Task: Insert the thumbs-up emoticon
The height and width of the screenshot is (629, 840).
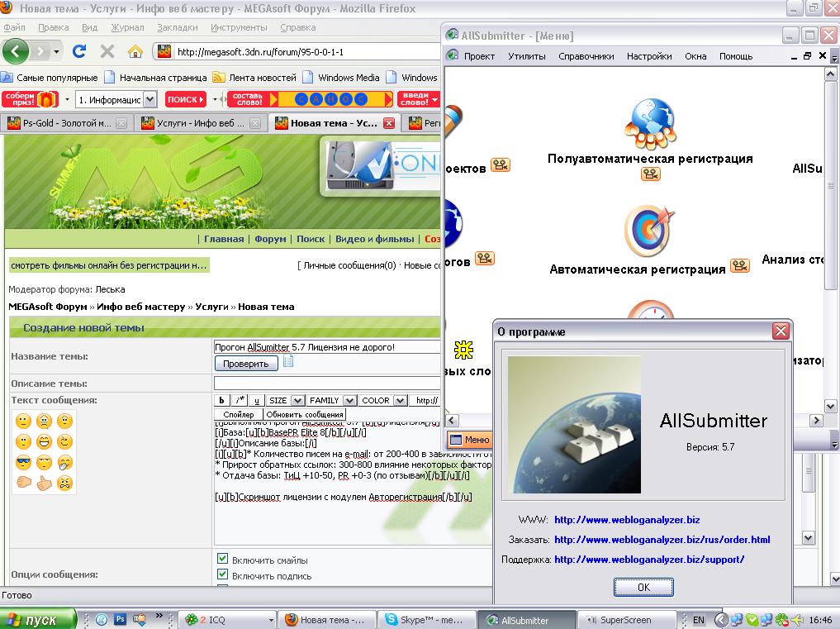Action: click(x=44, y=482)
